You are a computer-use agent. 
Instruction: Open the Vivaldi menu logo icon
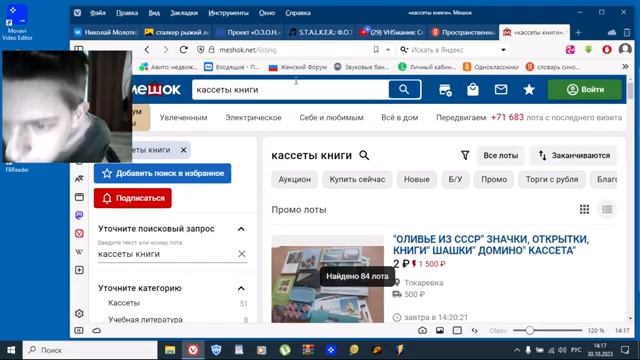(78, 13)
